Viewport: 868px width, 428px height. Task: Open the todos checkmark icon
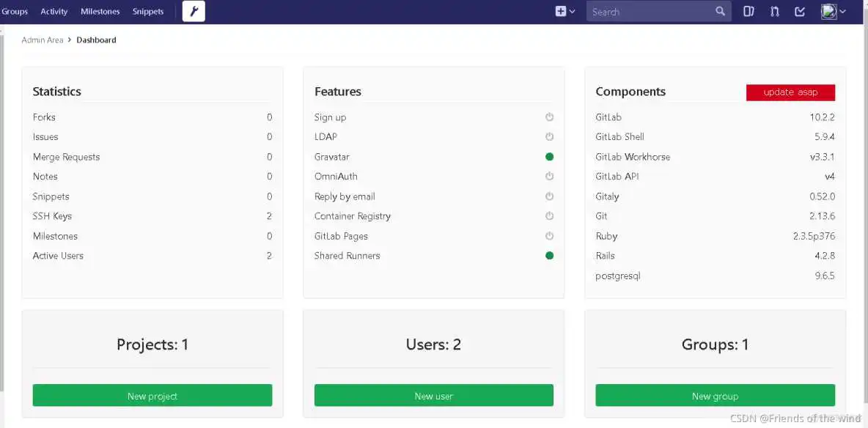pos(800,12)
